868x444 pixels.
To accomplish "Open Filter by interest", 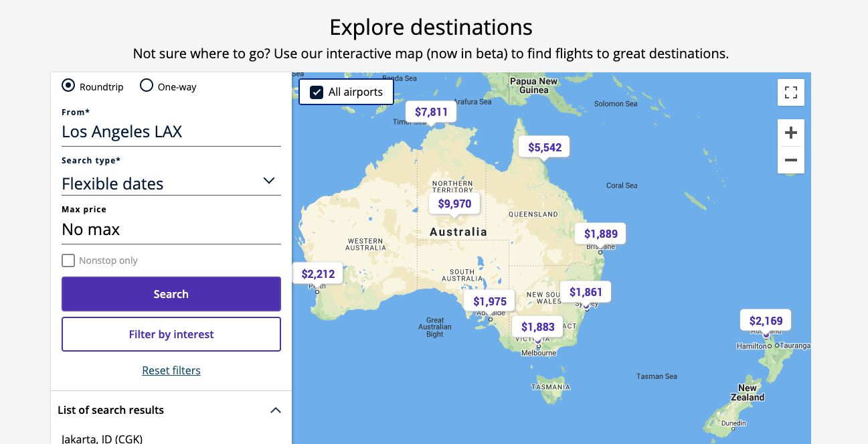I will (171, 334).
